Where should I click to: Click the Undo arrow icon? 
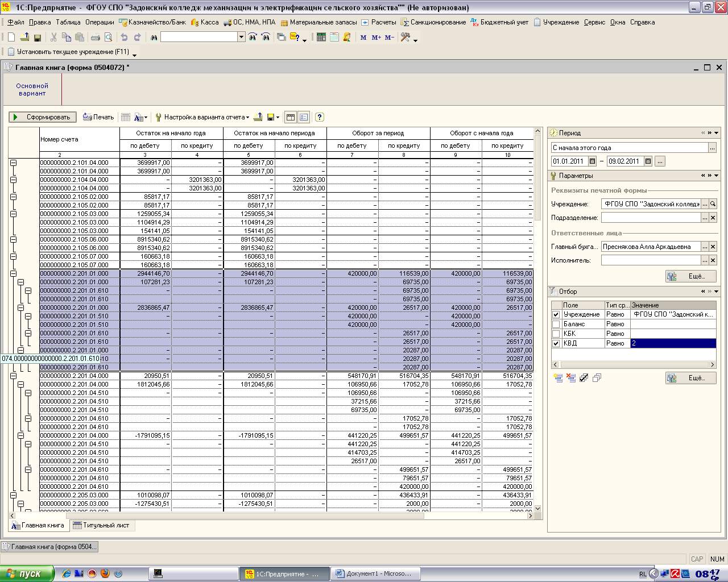pos(124,38)
